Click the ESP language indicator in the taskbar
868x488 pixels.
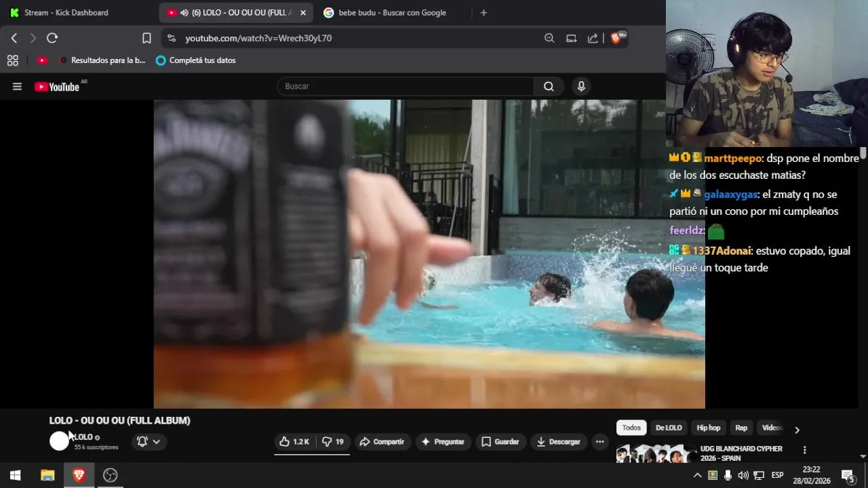[777, 475]
